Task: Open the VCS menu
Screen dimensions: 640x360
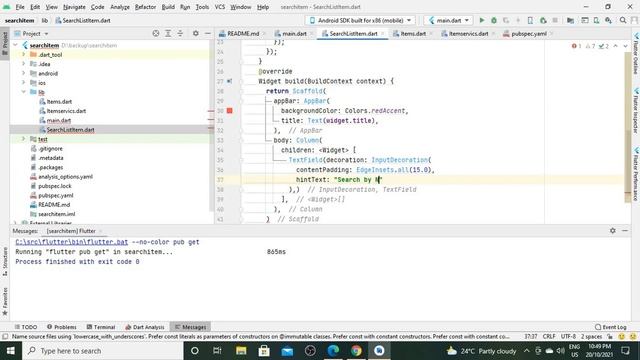Action: [220, 7]
